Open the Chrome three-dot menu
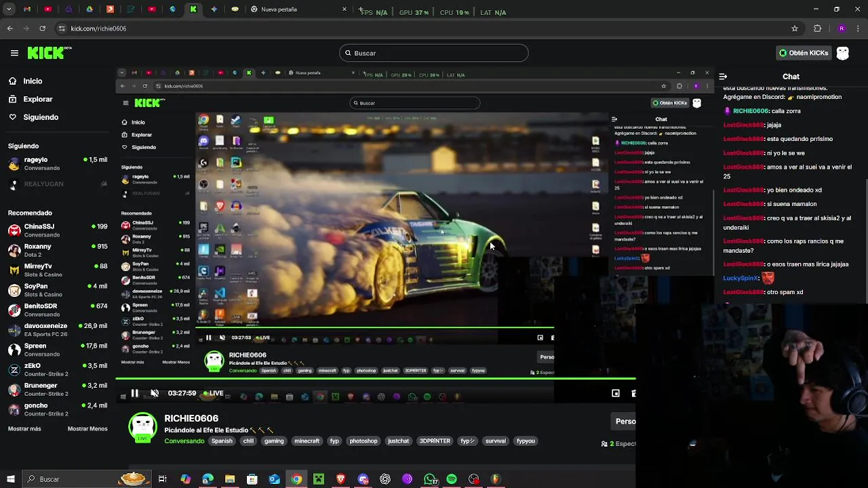868x488 pixels. [859, 28]
